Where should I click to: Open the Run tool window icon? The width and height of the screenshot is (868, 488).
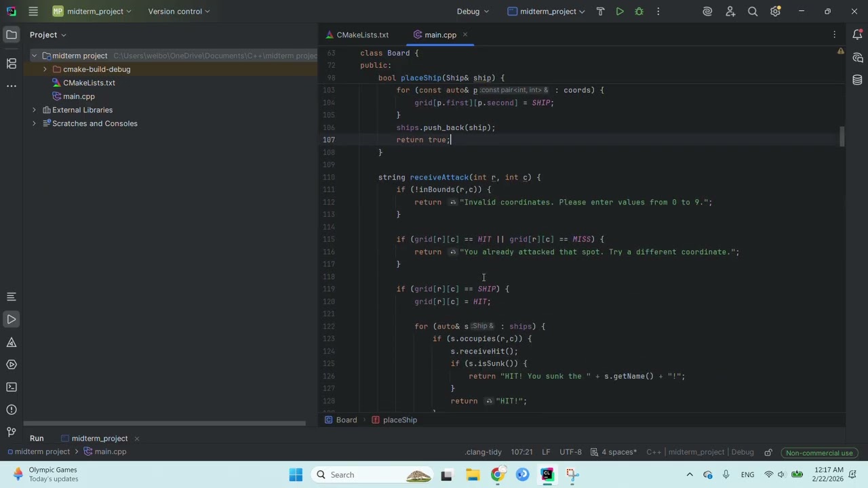tap(12, 319)
